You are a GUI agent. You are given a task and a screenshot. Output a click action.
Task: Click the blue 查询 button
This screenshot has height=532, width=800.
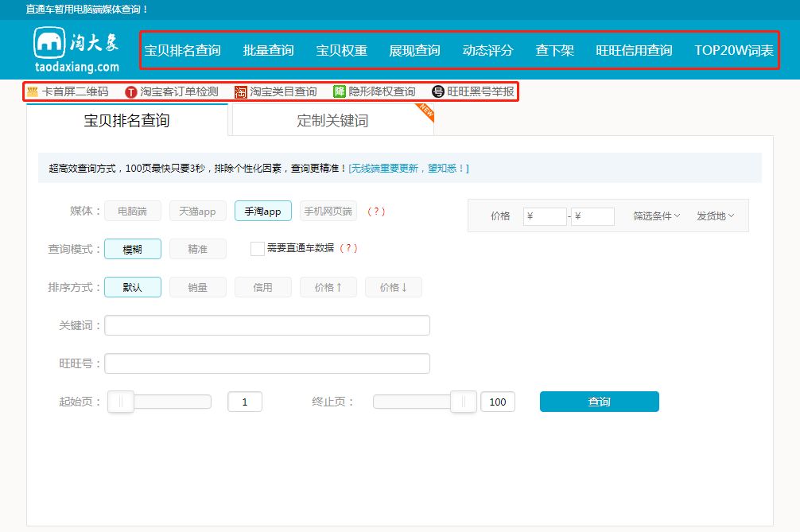(x=598, y=402)
